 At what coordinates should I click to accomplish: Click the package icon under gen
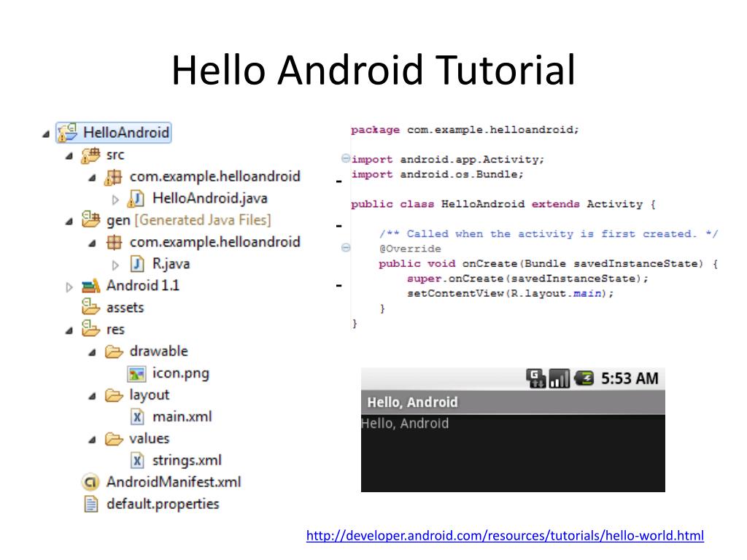click(x=114, y=242)
